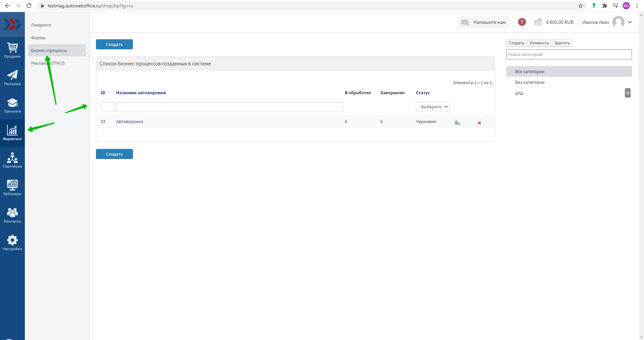This screenshot has height=340, width=644.
Task: Open the Контакты people section
Action: tap(12, 215)
